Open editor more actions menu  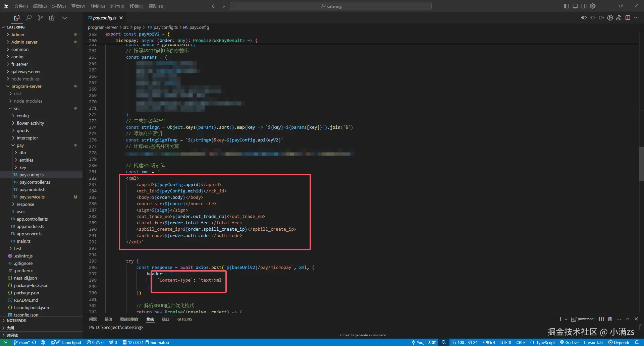coord(636,18)
